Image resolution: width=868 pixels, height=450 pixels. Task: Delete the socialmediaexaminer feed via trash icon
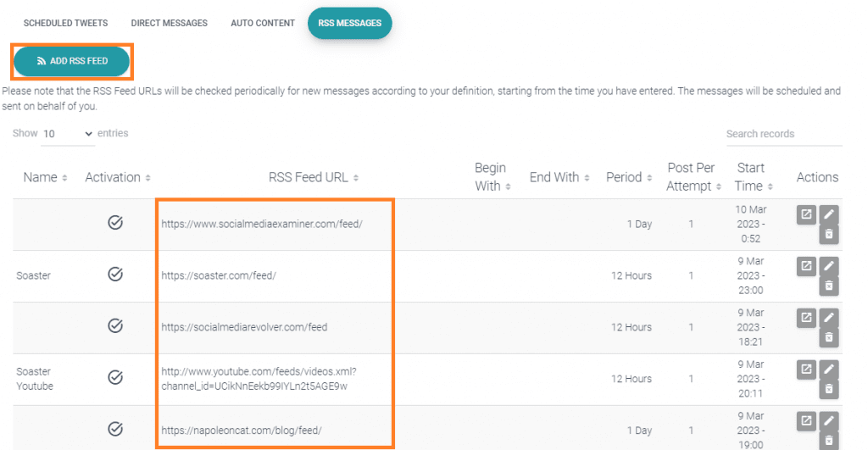pyautogui.click(x=829, y=235)
